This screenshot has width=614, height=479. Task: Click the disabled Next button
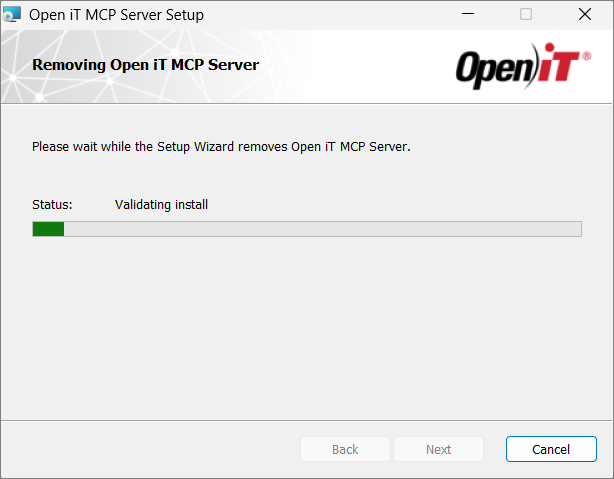pos(438,449)
